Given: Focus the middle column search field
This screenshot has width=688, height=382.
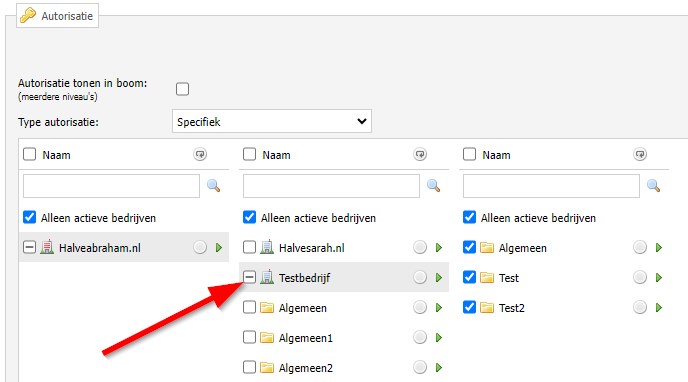Looking at the screenshot, I should 331,186.
